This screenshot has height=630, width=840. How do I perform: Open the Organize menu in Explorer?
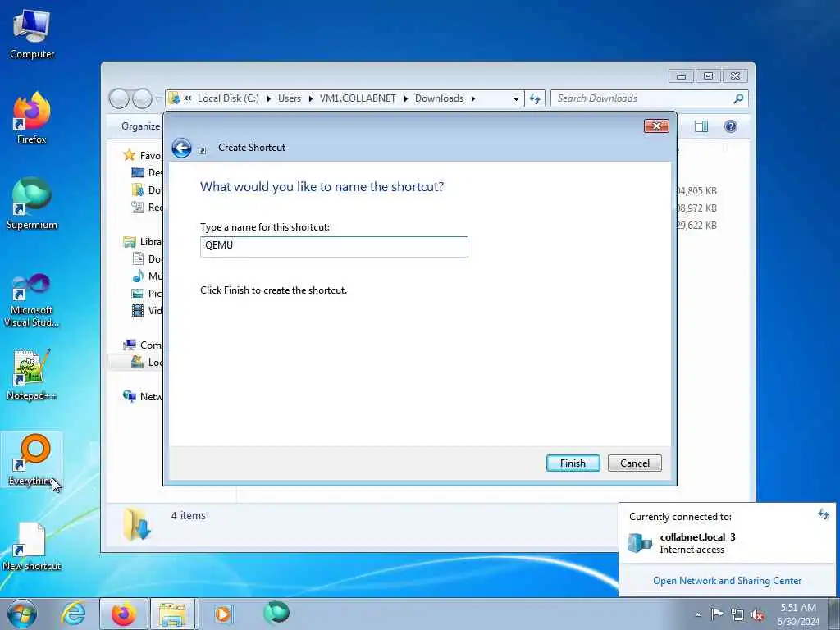click(140, 126)
